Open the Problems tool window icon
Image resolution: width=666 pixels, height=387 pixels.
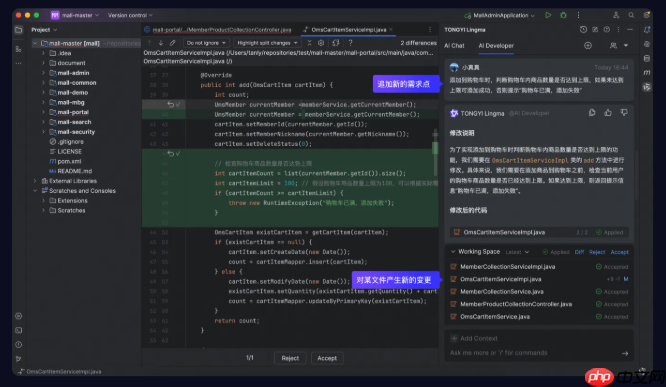click(19, 345)
